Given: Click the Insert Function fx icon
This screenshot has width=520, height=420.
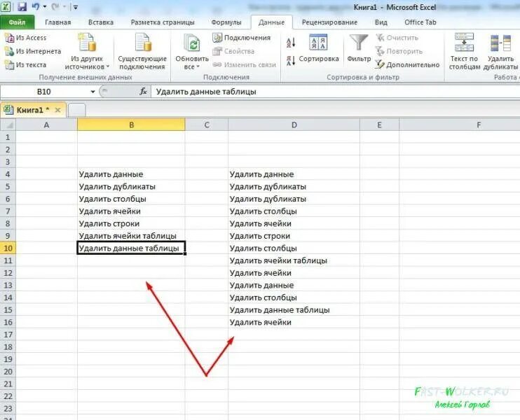Looking at the screenshot, I should coord(143,92).
